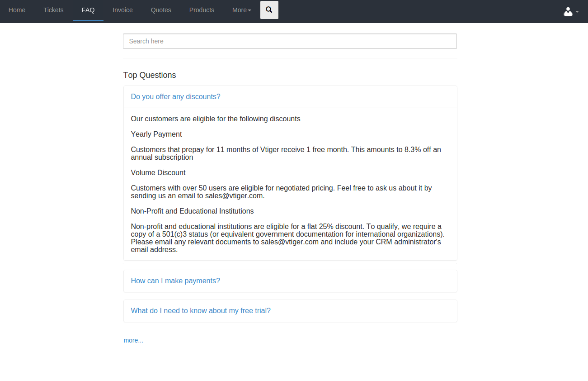Click the 'Volume Discount' subheading text
588x381 pixels.
coord(158,173)
